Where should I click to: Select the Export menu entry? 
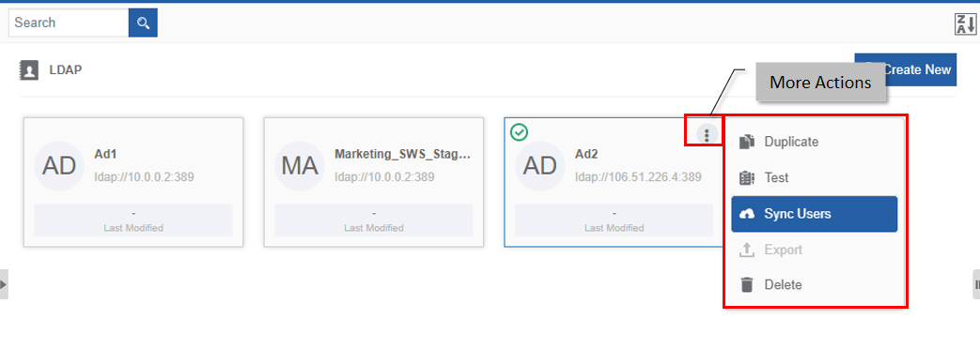[x=815, y=251]
